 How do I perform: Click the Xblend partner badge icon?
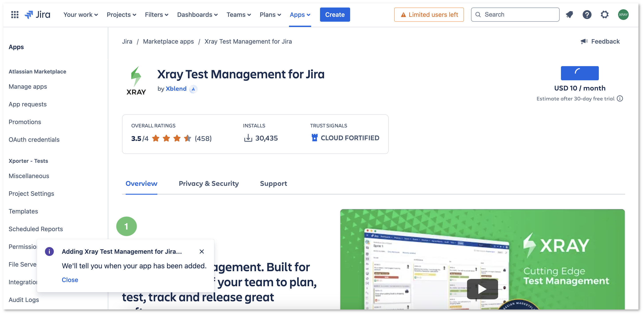tap(193, 89)
